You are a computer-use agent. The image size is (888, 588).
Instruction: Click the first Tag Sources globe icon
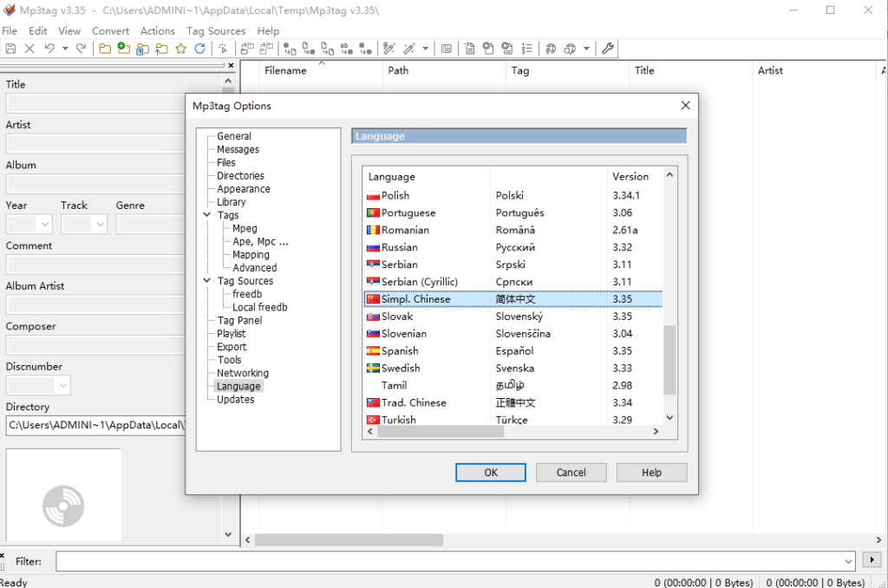tap(551, 49)
